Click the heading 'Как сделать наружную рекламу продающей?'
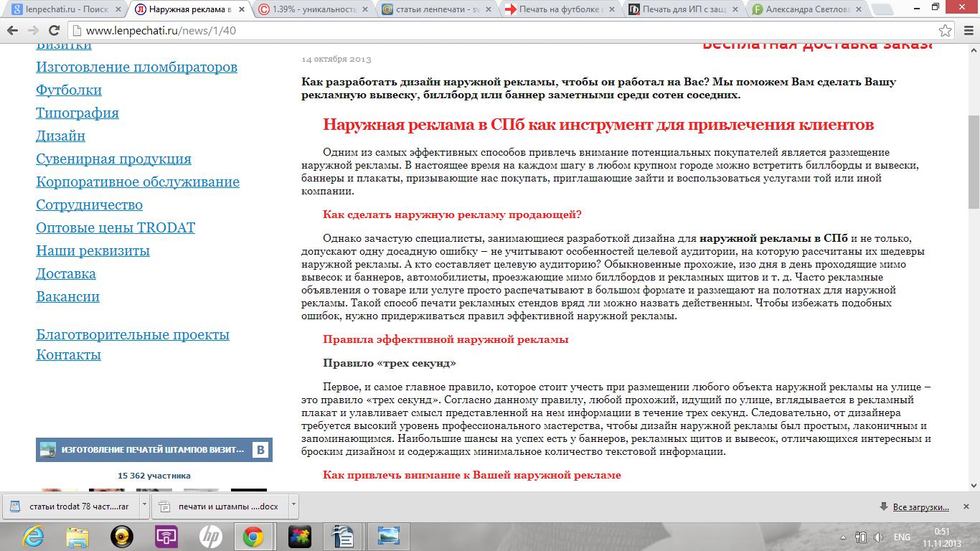Image resolution: width=980 pixels, height=551 pixels. tap(452, 215)
